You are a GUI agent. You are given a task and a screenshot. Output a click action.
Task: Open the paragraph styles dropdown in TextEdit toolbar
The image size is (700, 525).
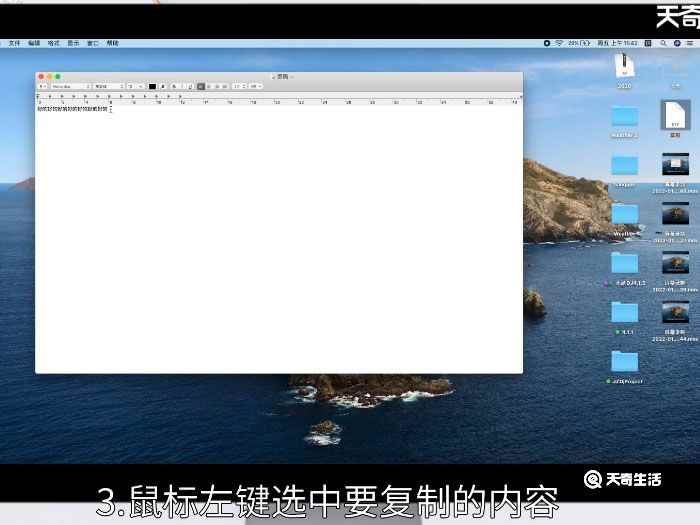43,86
